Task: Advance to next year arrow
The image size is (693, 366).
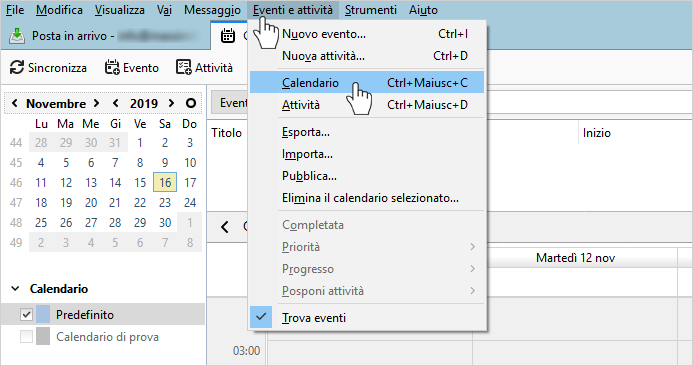Action: (x=171, y=103)
